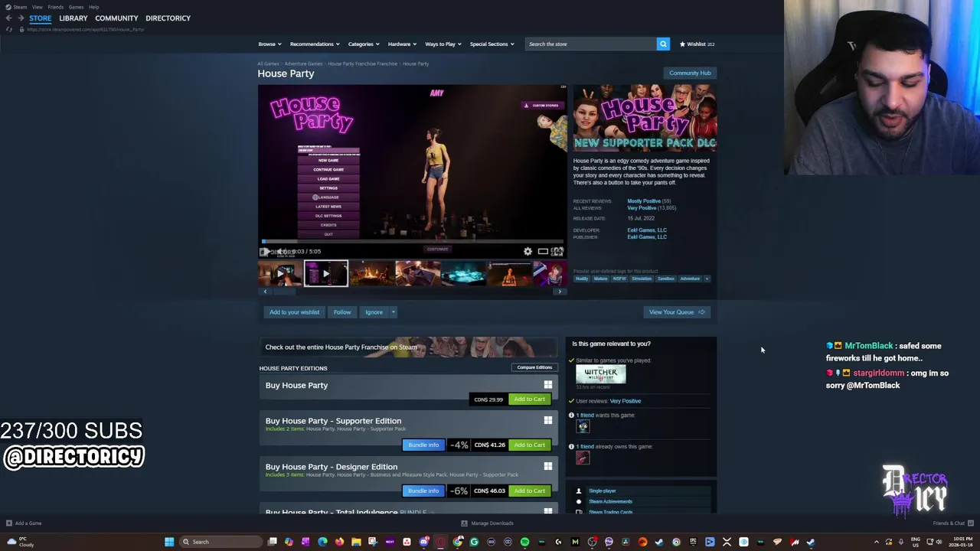
Task: Open the DIRECTORICY profile tab
Action: tap(168, 18)
